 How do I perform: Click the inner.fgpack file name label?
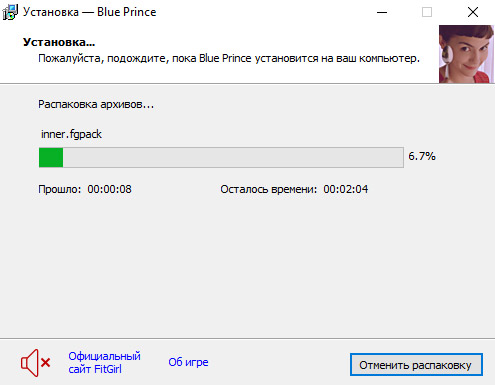tap(71, 134)
